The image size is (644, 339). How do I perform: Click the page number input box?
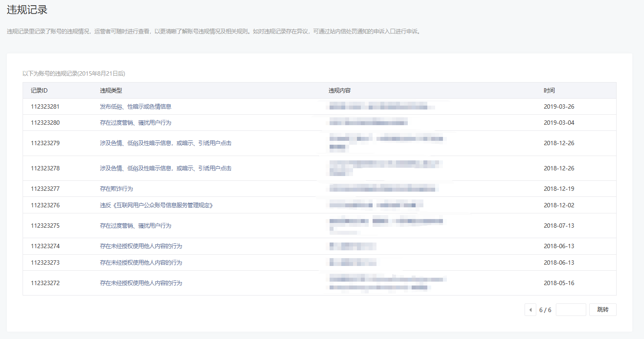tap(571, 310)
